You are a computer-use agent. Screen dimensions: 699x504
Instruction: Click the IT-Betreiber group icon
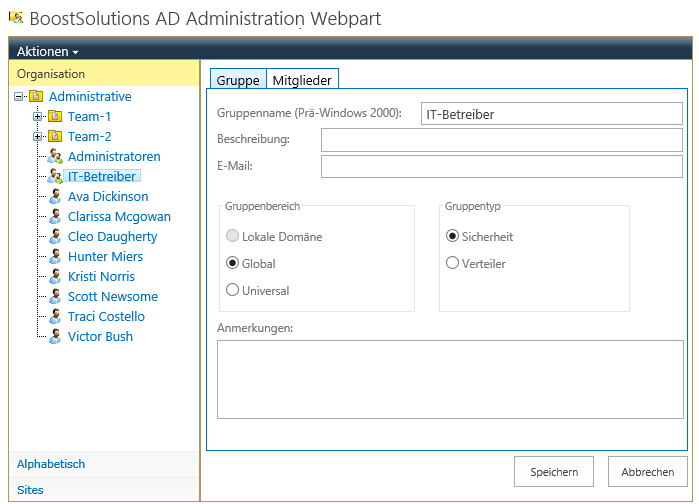55,176
